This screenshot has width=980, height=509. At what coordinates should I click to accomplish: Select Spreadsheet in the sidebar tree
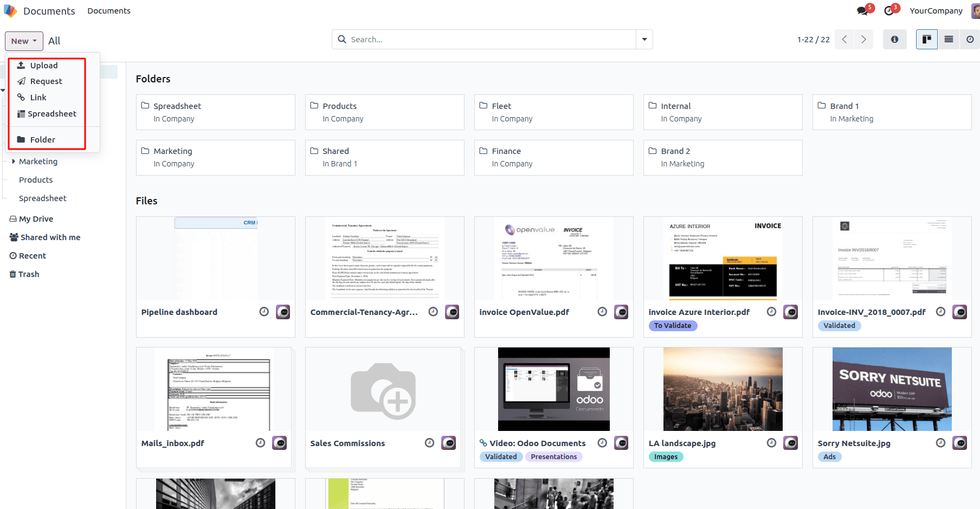pyautogui.click(x=43, y=198)
